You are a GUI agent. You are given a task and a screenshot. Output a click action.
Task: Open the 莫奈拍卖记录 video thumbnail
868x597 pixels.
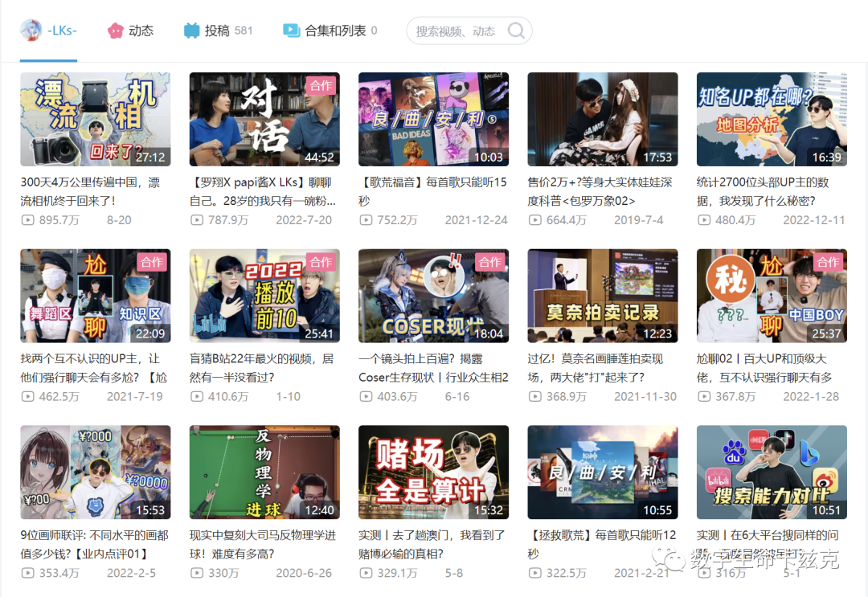pyautogui.click(x=603, y=296)
